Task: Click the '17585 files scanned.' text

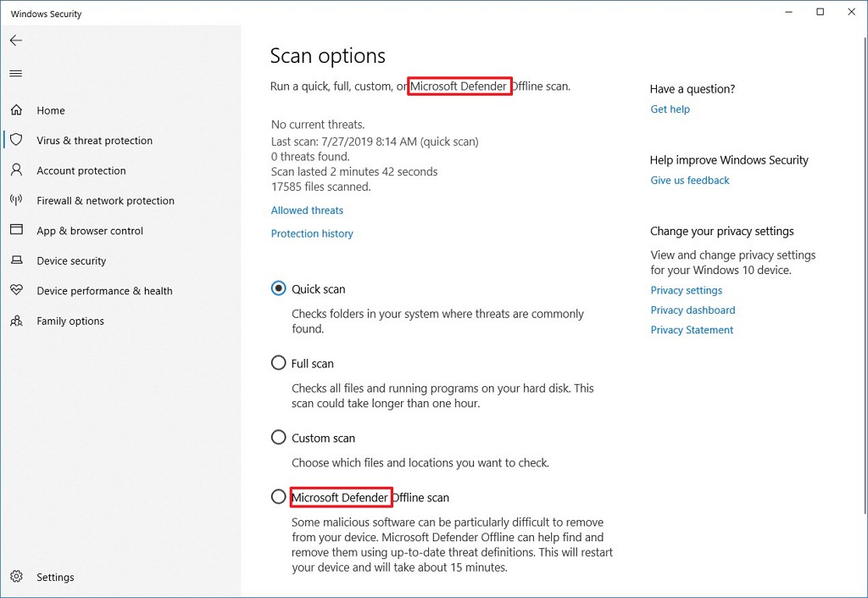Action: 321,187
